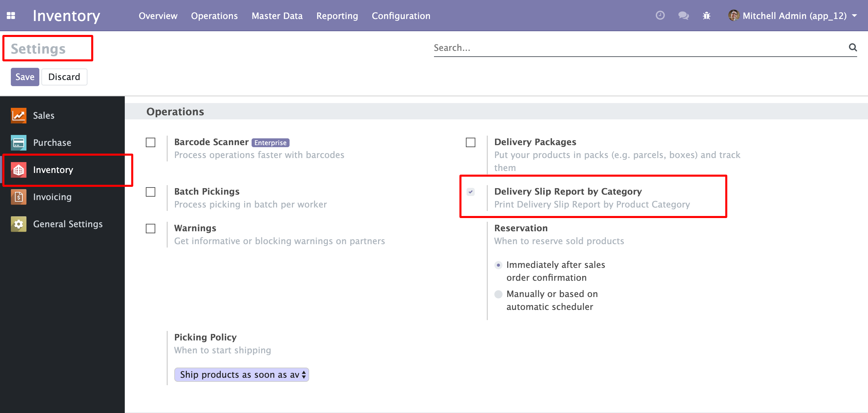
Task: Click the Delivery Packages label
Action: [535, 142]
